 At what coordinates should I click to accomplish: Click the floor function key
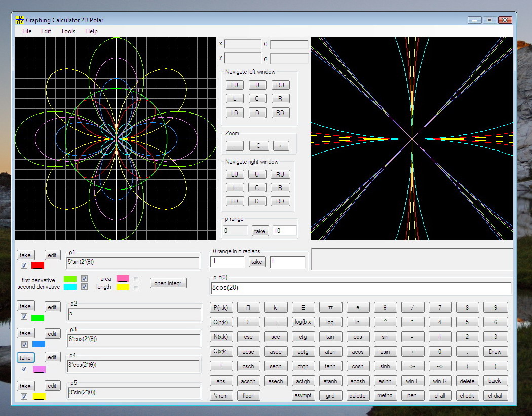[x=248, y=396]
